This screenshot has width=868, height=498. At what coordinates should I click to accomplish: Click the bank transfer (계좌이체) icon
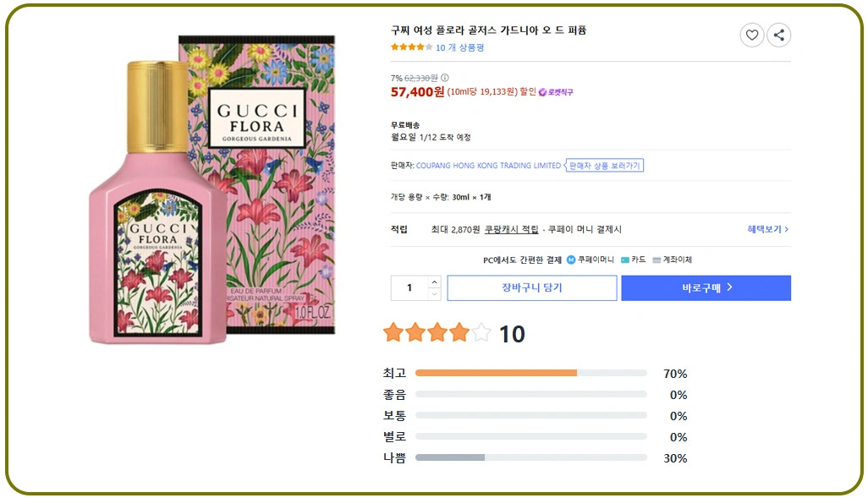coord(656,260)
